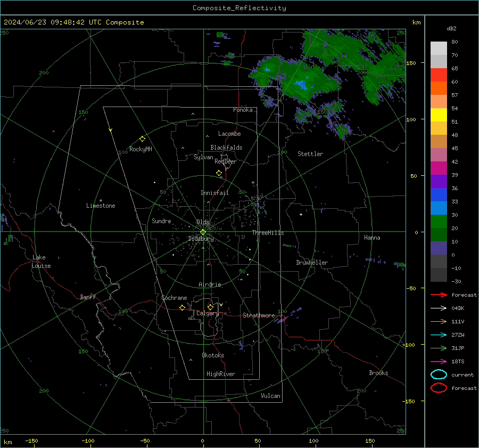Select the orange 60 dBZ legend swatch
The height and width of the screenshot is (448, 479).
[x=439, y=88]
